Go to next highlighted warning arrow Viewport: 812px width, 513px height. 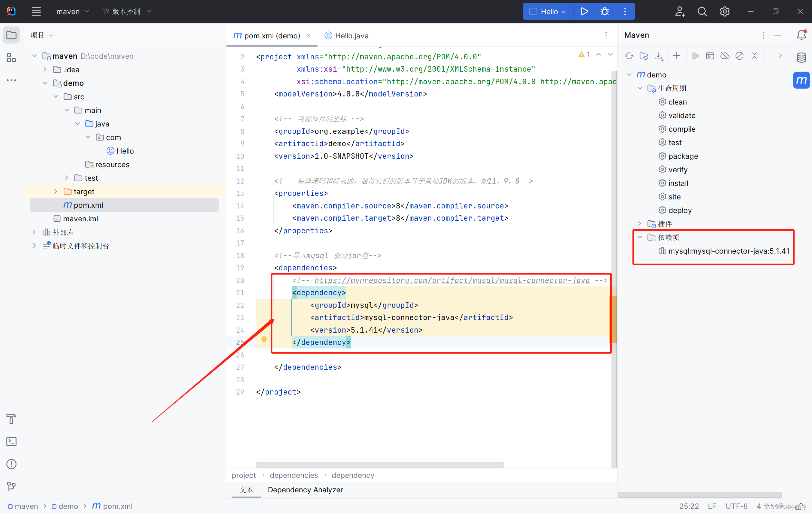pos(611,54)
